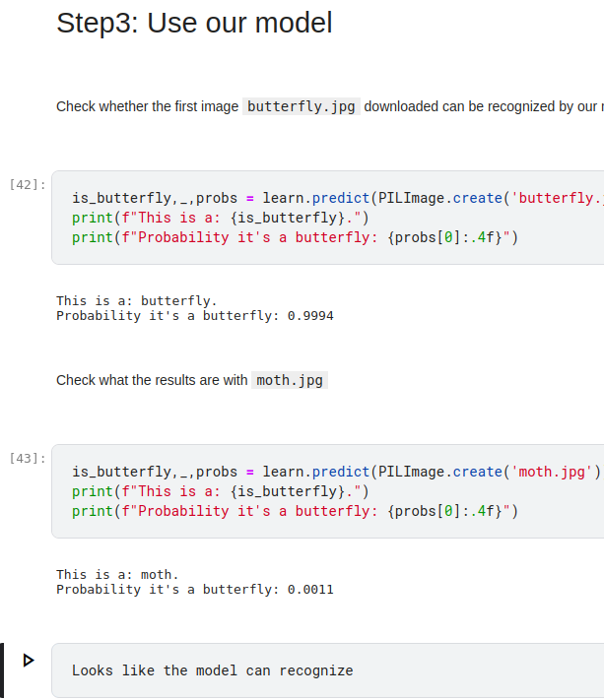The image size is (604, 700).
Task: Click the probability print line in cell 42
Action: coord(294,237)
